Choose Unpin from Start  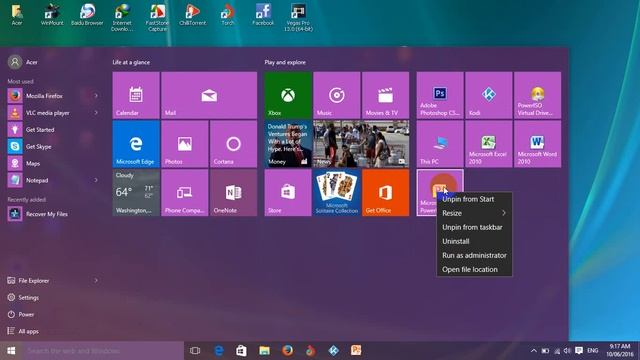point(474,199)
